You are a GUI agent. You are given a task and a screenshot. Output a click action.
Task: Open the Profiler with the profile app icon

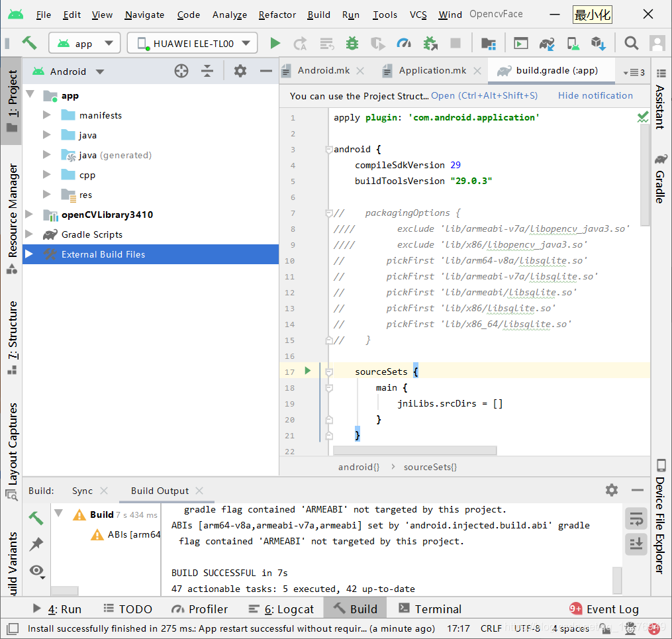click(x=405, y=43)
